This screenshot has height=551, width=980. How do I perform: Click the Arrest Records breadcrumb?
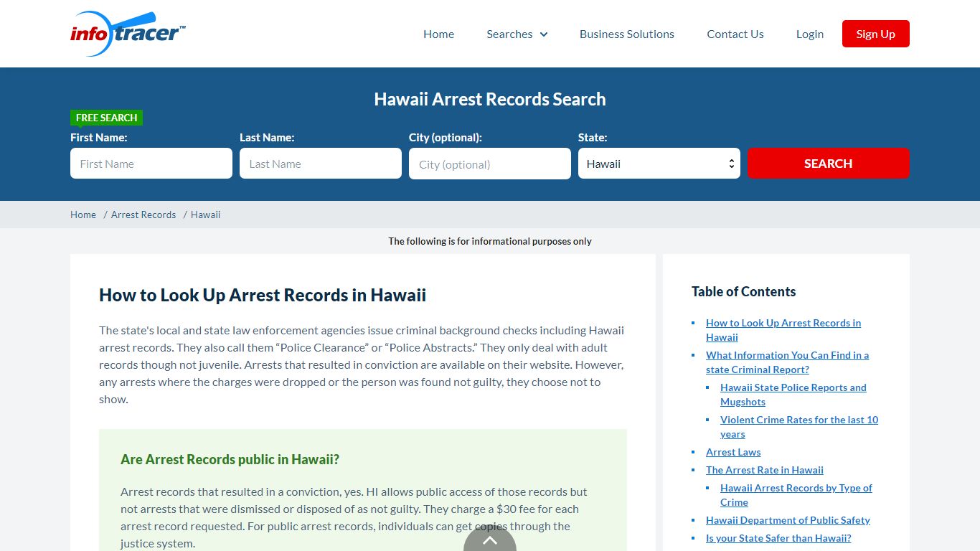point(143,215)
